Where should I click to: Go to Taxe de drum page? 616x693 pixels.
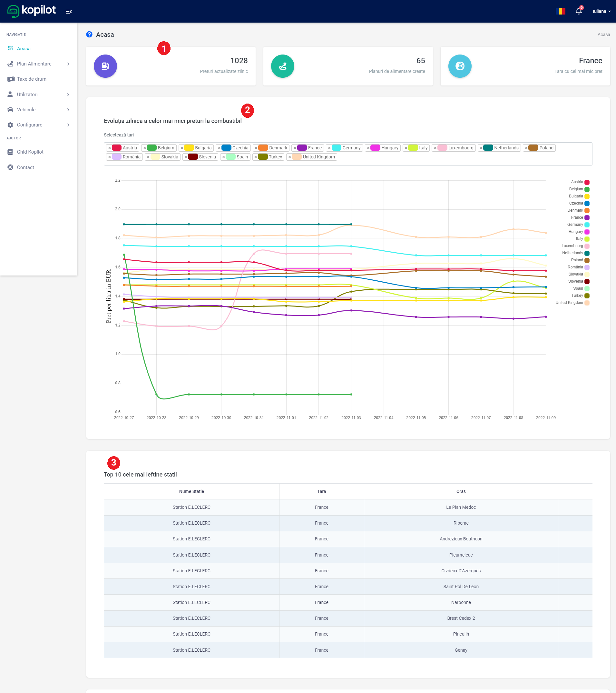(32, 79)
